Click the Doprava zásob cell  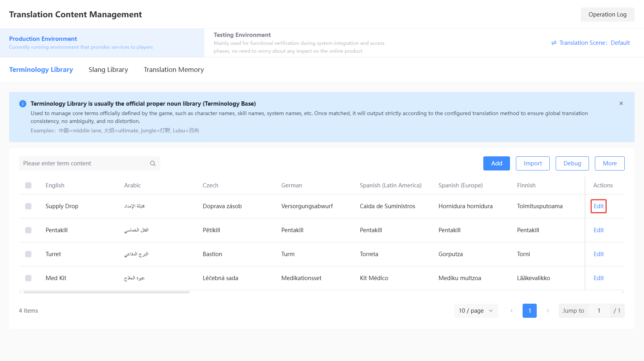[x=222, y=206]
